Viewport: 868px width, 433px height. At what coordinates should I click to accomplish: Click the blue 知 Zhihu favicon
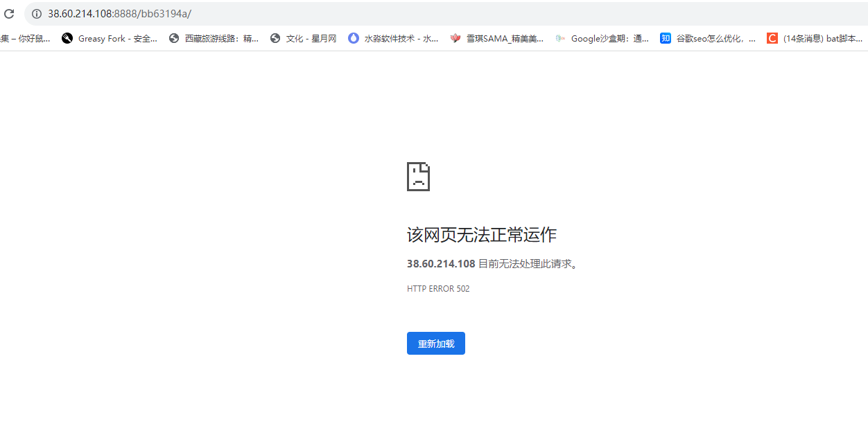tap(666, 39)
